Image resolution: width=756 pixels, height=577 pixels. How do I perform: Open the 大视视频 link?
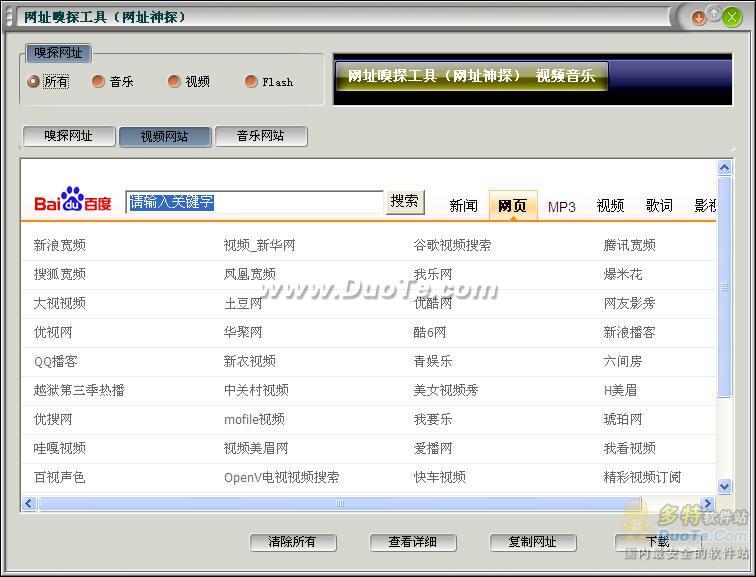pyautogui.click(x=60, y=303)
